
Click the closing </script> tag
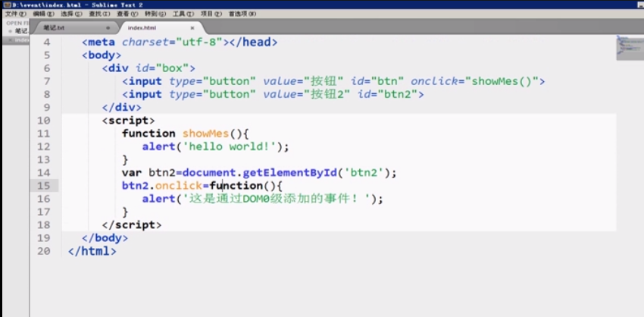[132, 225]
